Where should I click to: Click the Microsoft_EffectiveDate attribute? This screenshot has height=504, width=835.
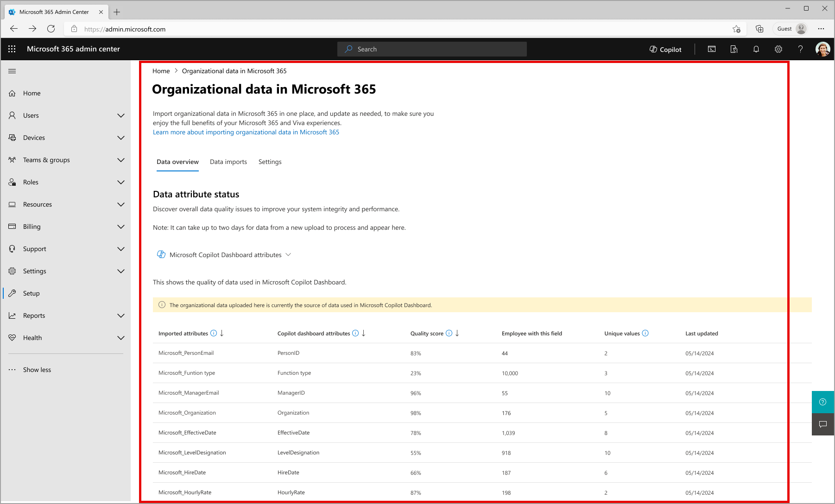pyautogui.click(x=187, y=433)
